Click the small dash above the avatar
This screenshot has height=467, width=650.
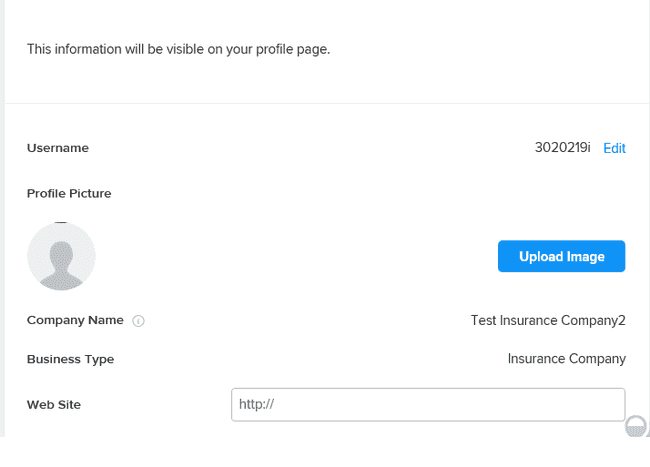(x=61, y=222)
